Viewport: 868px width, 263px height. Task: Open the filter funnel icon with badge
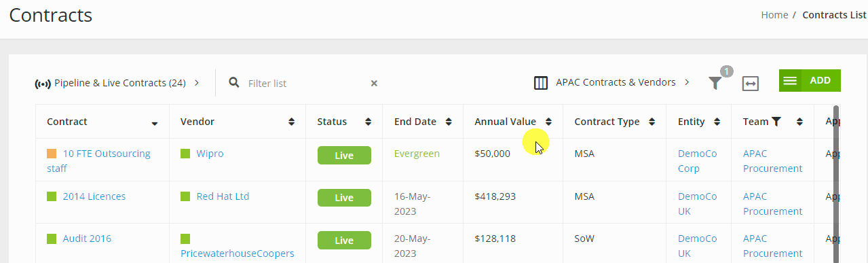point(715,83)
